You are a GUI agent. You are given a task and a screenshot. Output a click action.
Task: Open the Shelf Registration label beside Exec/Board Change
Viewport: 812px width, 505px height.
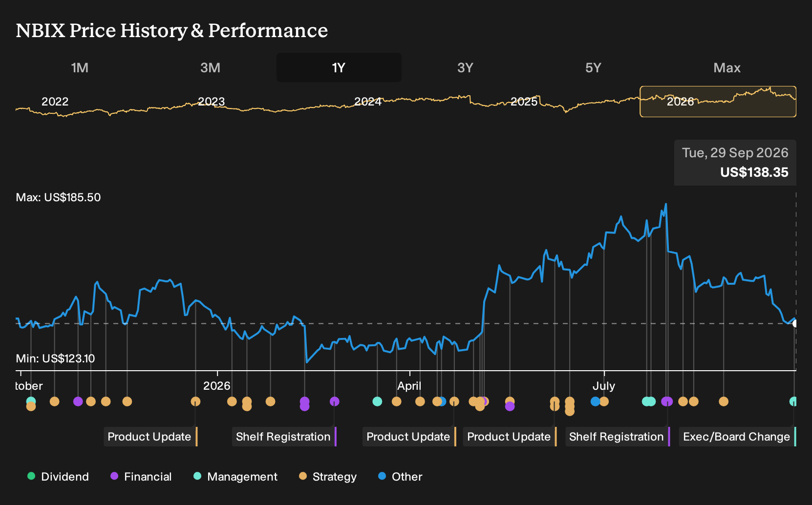click(617, 437)
